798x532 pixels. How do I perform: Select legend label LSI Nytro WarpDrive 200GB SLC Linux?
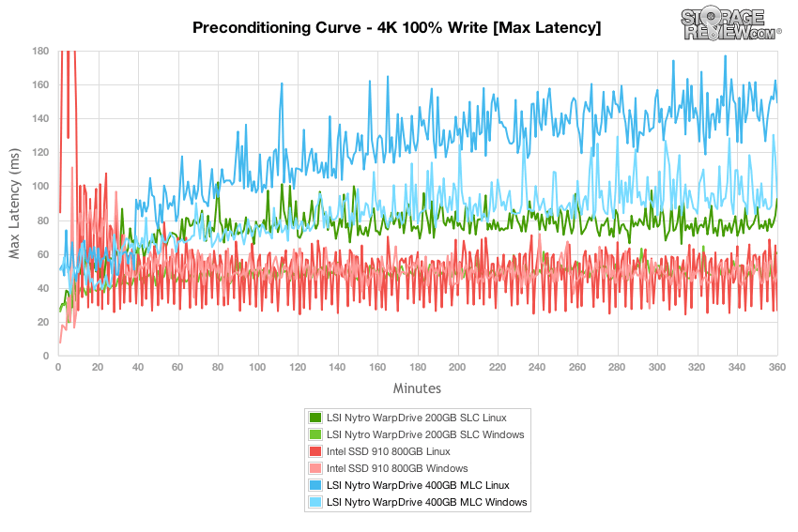416,418
